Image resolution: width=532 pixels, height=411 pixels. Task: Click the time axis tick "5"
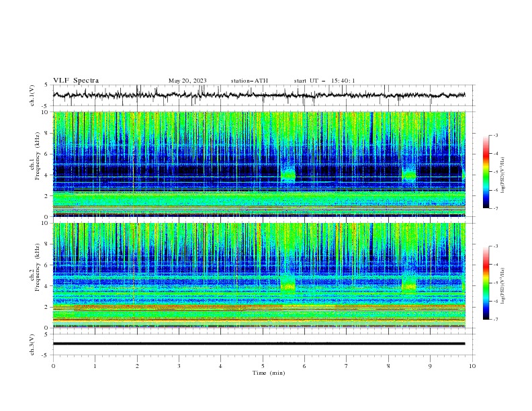click(x=263, y=366)
